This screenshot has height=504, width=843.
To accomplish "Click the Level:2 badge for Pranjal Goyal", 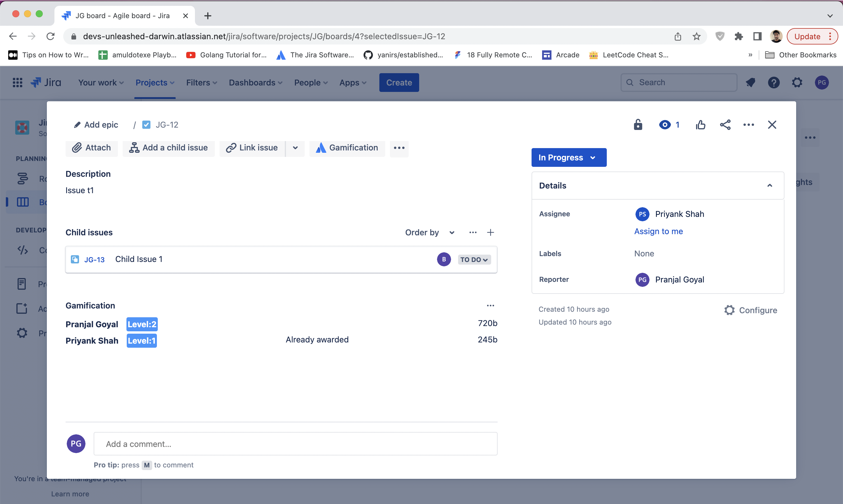I will coord(142,324).
